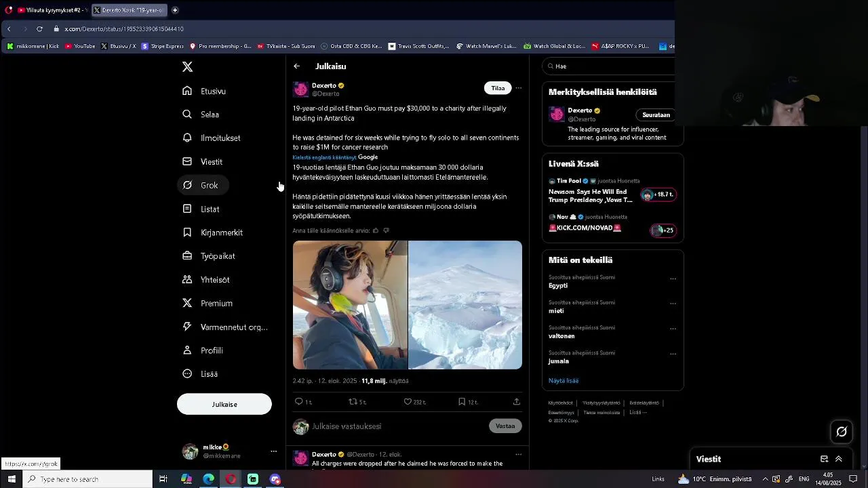Click the Kirjanmerkit bookmark icon in sidebar
The image size is (868, 488).
tap(187, 232)
